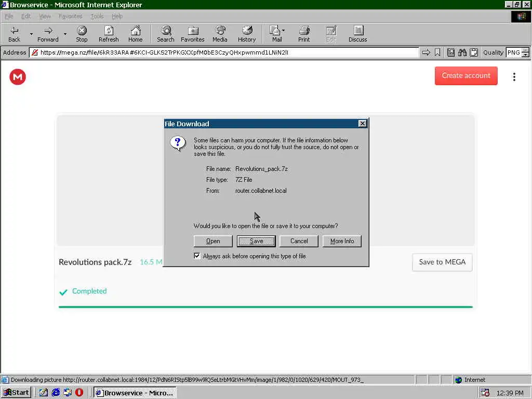Click the Forward toolbar button
This screenshot has height=399, width=532.
coord(48,34)
